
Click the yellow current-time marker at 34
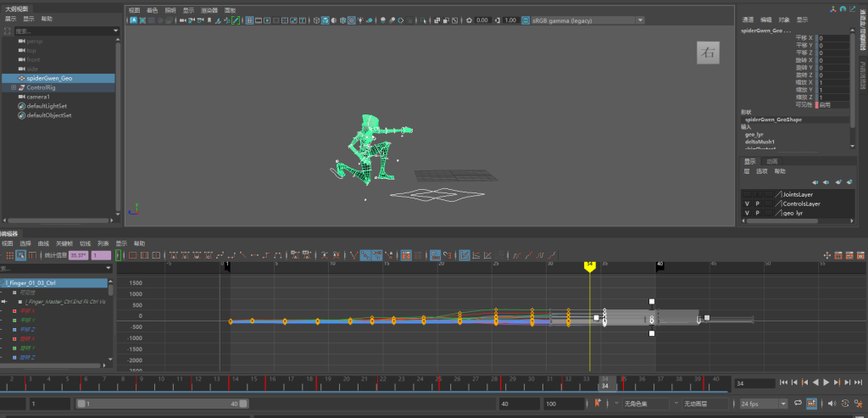pos(590,266)
